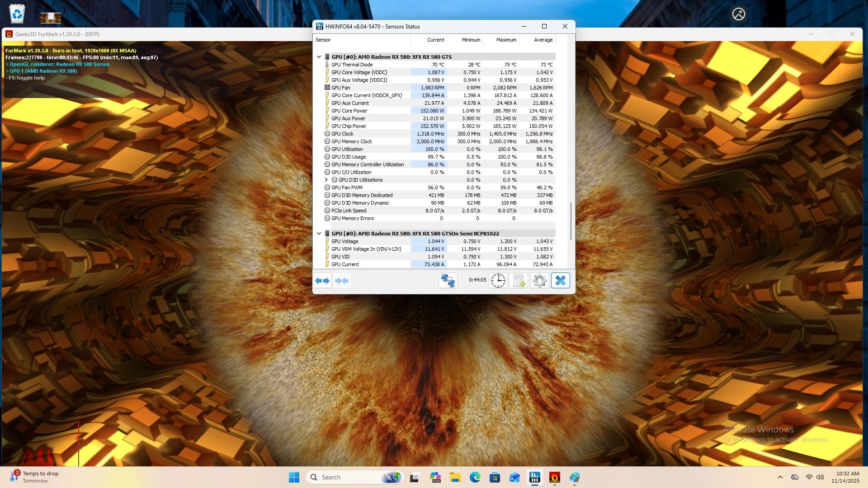Open File Explorer from the taskbar
Viewport: 868px width, 488px height.
click(x=455, y=477)
